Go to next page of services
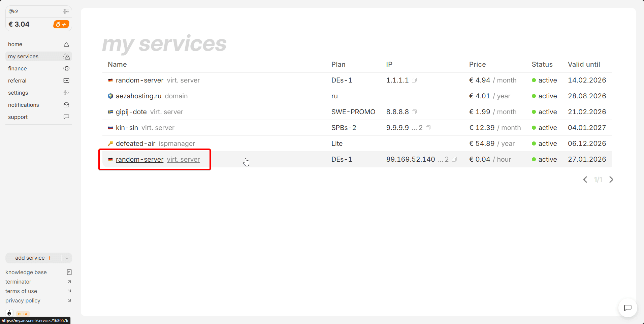 coord(611,180)
